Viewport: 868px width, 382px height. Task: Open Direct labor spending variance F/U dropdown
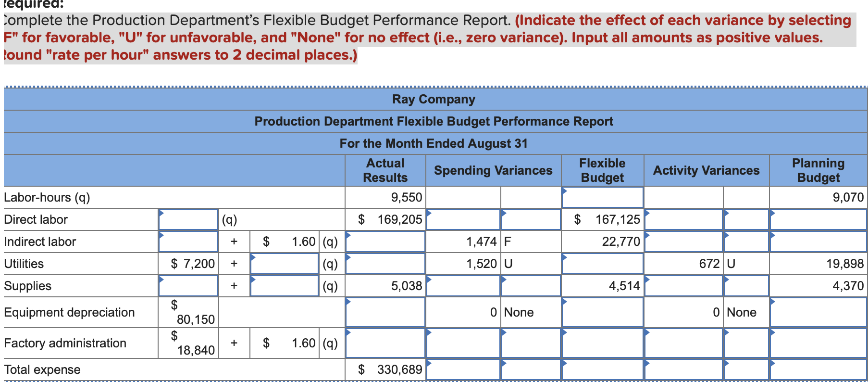(531, 219)
